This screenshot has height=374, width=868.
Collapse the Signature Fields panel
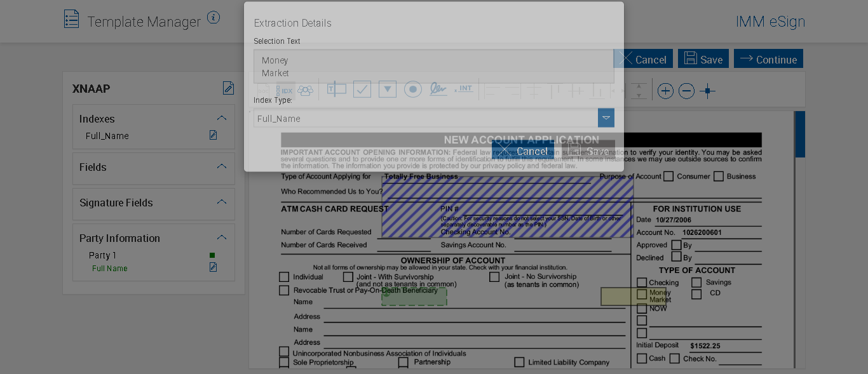coord(222,202)
